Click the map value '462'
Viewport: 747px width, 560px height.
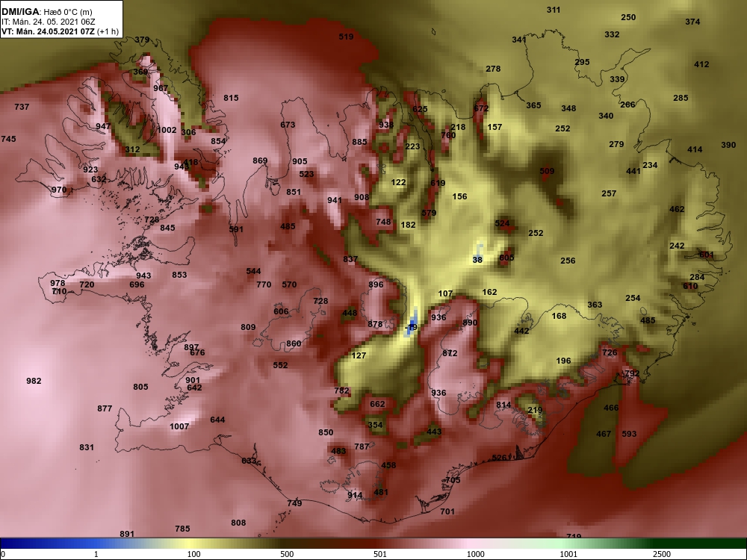677,208
